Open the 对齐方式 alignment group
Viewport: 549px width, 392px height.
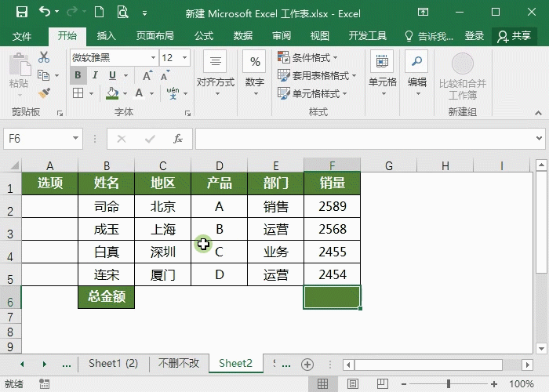(x=216, y=74)
